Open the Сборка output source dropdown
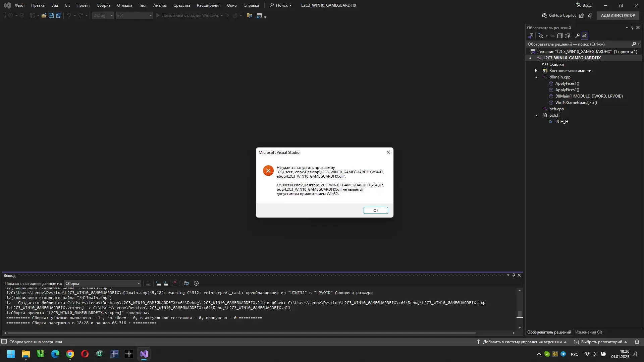Screen dimensions: 644x362 103,284
